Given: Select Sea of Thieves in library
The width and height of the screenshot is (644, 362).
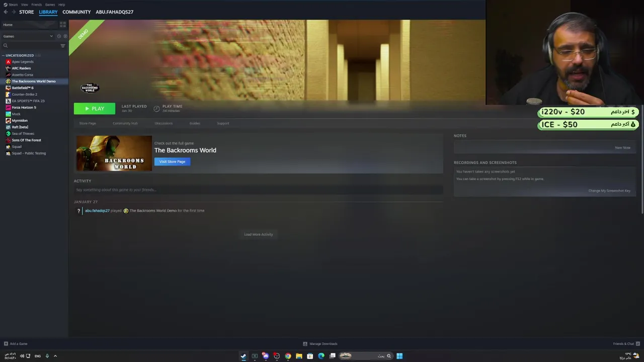Looking at the screenshot, I should point(23,134).
